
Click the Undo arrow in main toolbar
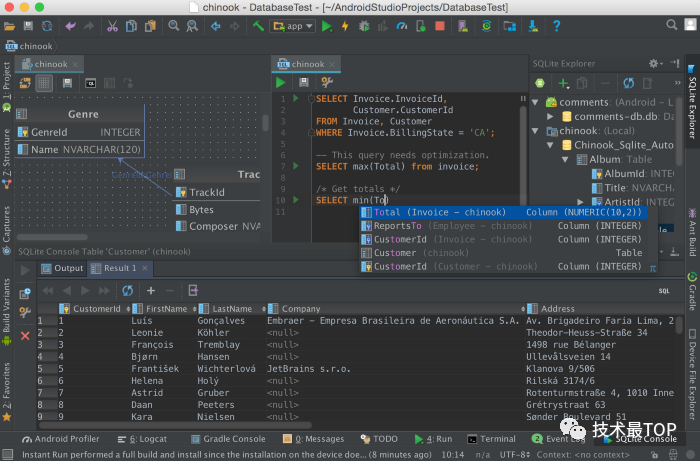click(x=70, y=26)
